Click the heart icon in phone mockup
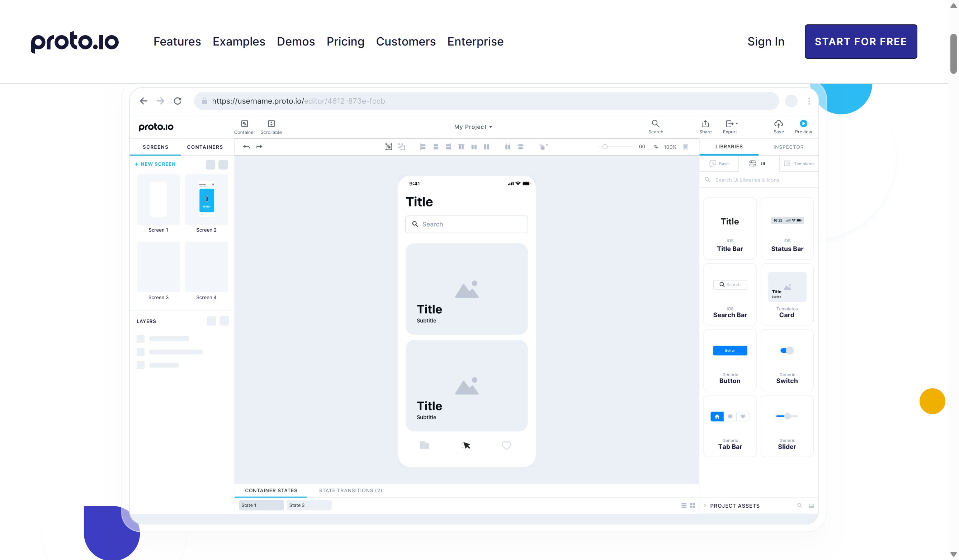The width and height of the screenshot is (959, 560). 506,445
